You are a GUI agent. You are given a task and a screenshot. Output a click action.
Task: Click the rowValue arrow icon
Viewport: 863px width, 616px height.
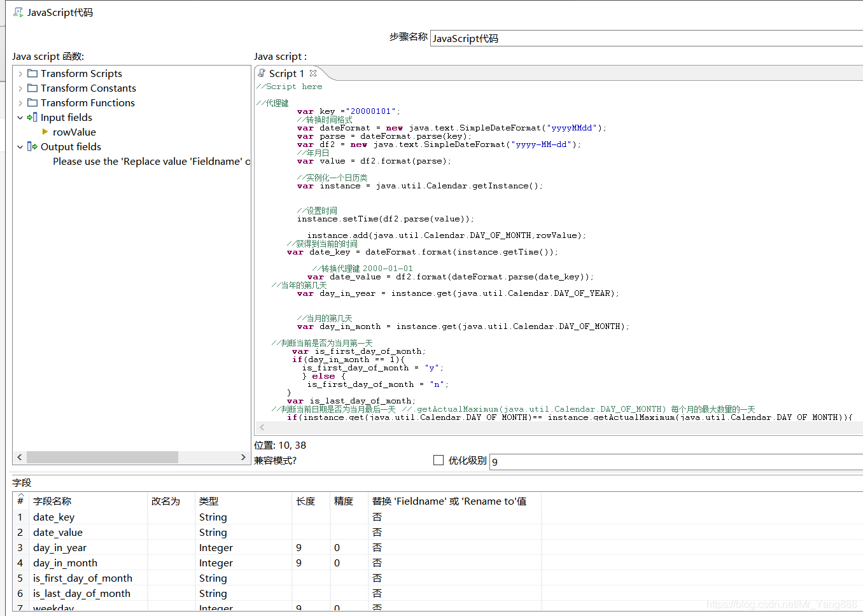point(45,132)
